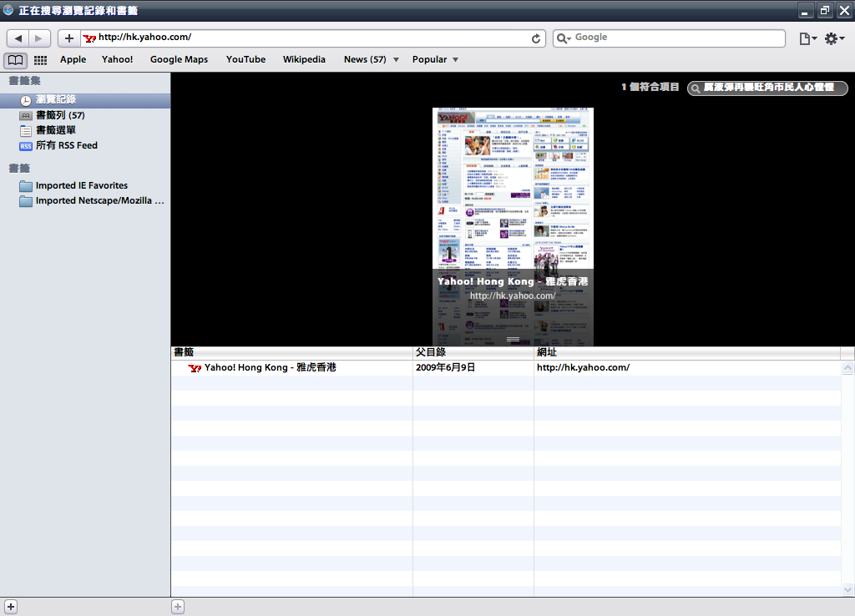The height and width of the screenshot is (616, 855).
Task: Open the YouTube bookmark
Action: tap(245, 60)
